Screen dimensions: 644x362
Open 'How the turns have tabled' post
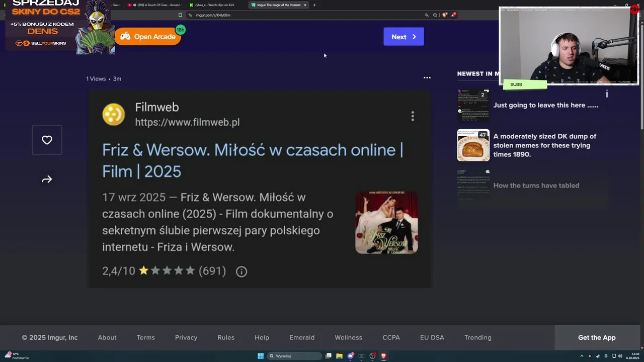click(x=536, y=186)
